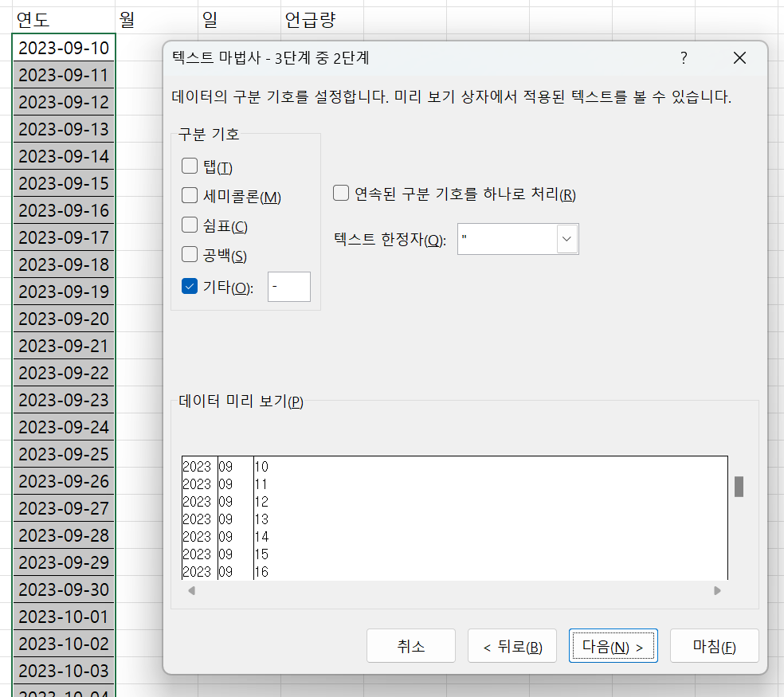The height and width of the screenshot is (697, 784).
Task: Toggle the 쉼표(C) checkbox
Action: tap(190, 225)
